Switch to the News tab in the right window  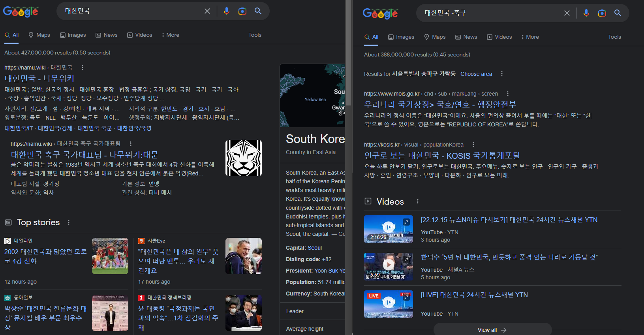click(x=466, y=37)
